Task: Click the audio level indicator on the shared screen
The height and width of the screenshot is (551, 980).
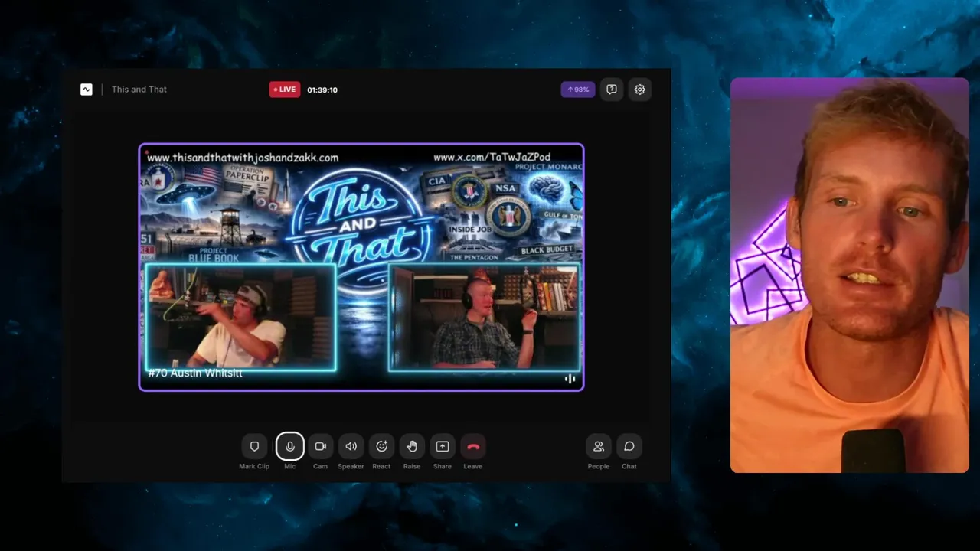Action: pyautogui.click(x=570, y=379)
